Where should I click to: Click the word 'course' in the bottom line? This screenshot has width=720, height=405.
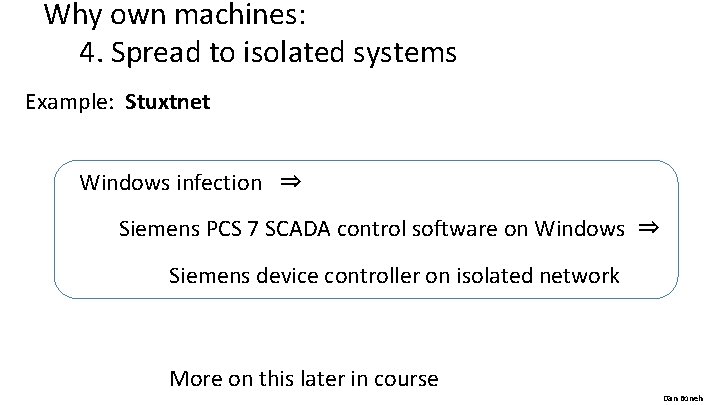click(x=406, y=380)
